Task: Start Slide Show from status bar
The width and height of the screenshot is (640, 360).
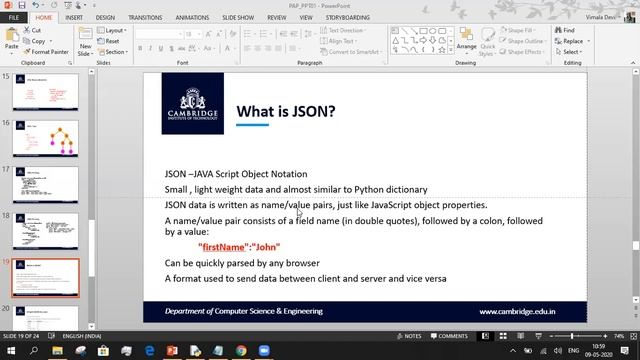Action: click(538, 336)
